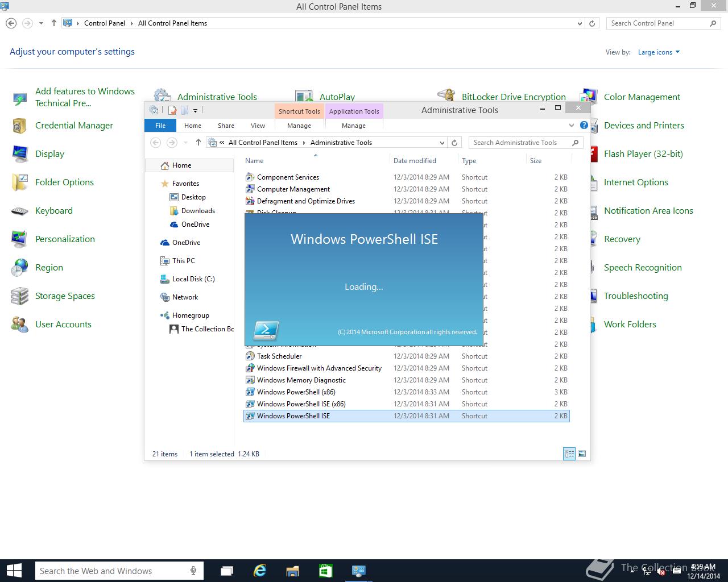Switch to large thumbnails view icon
The height and width of the screenshot is (582, 728).
tap(582, 454)
